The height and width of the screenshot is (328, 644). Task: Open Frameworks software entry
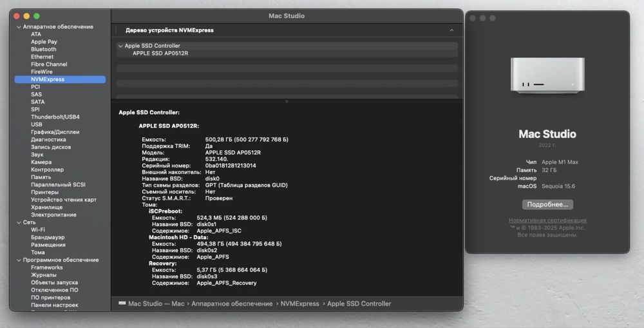tap(47, 267)
